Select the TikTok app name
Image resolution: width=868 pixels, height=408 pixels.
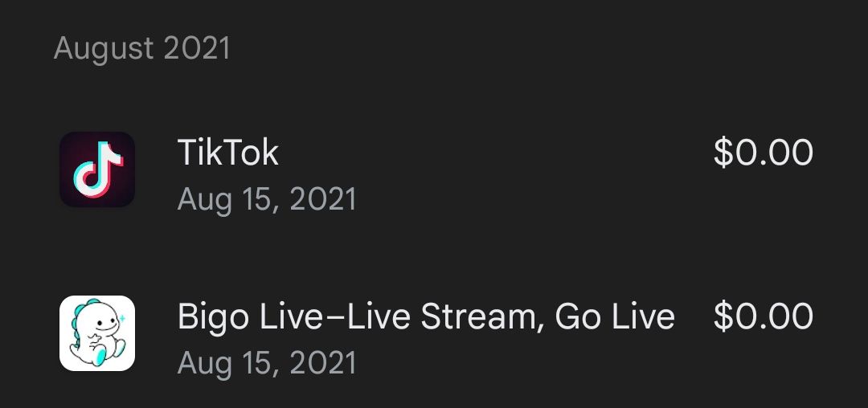pos(228,153)
